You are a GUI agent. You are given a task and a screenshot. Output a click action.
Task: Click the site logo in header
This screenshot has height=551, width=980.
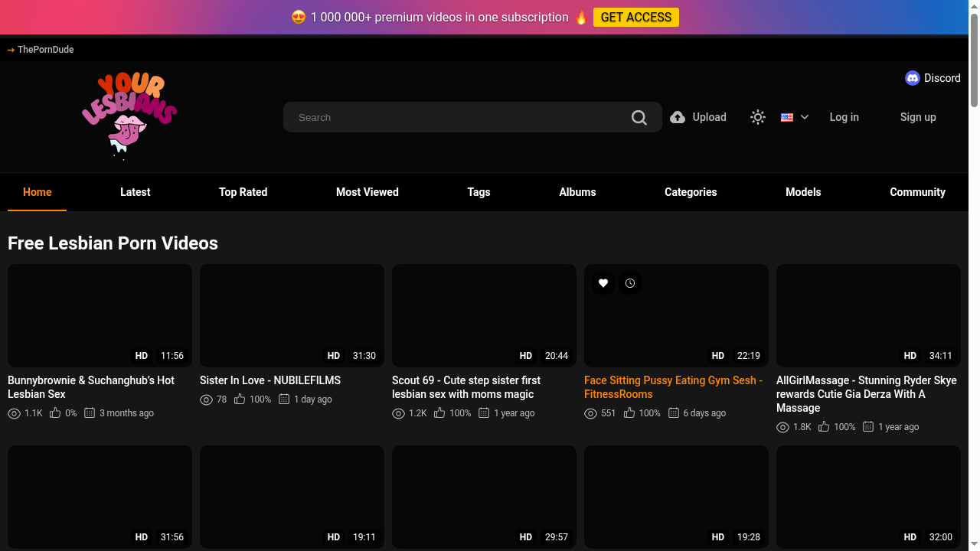click(129, 115)
